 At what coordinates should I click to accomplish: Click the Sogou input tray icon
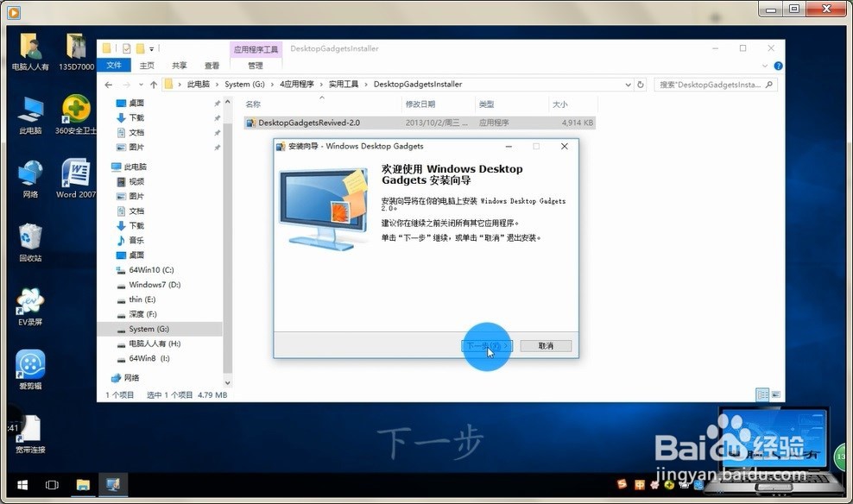click(x=622, y=484)
